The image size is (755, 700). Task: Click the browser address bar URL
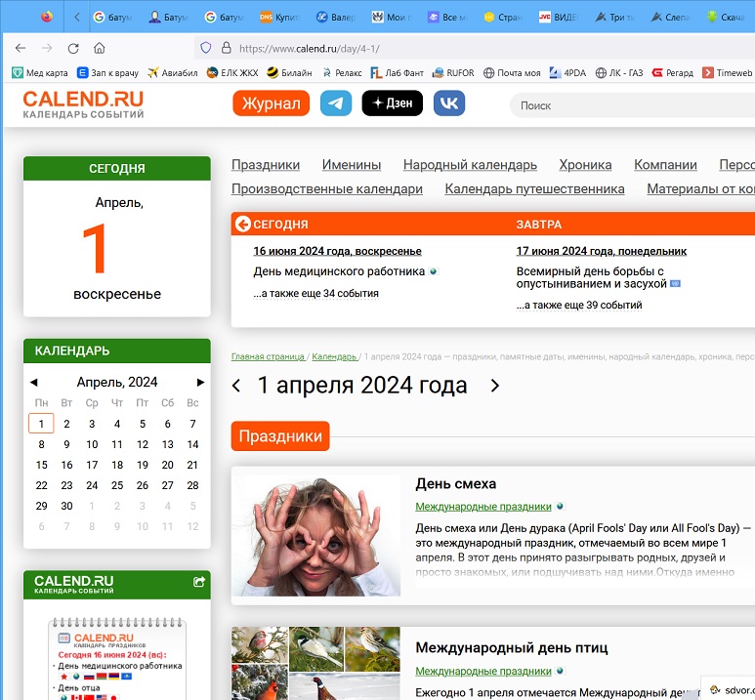(x=309, y=48)
